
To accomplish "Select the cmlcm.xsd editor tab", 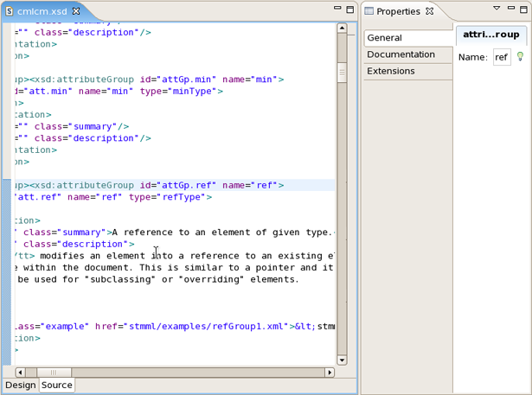I will point(42,11).
